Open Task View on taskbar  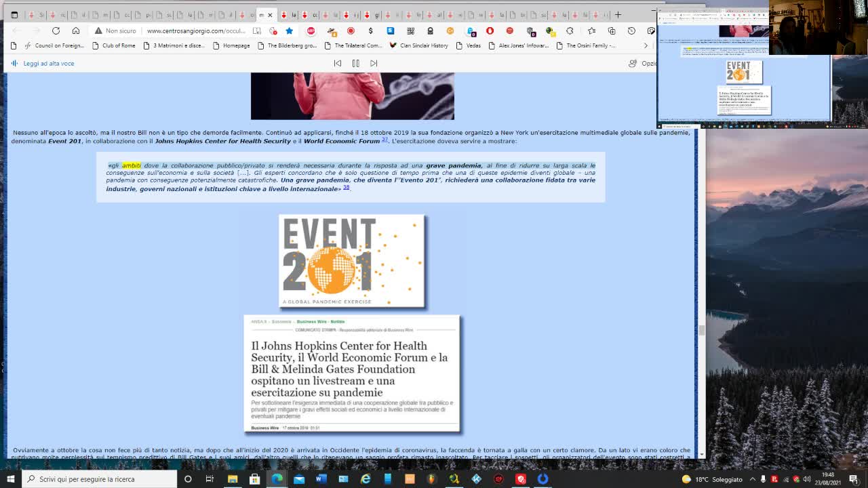coord(210,479)
